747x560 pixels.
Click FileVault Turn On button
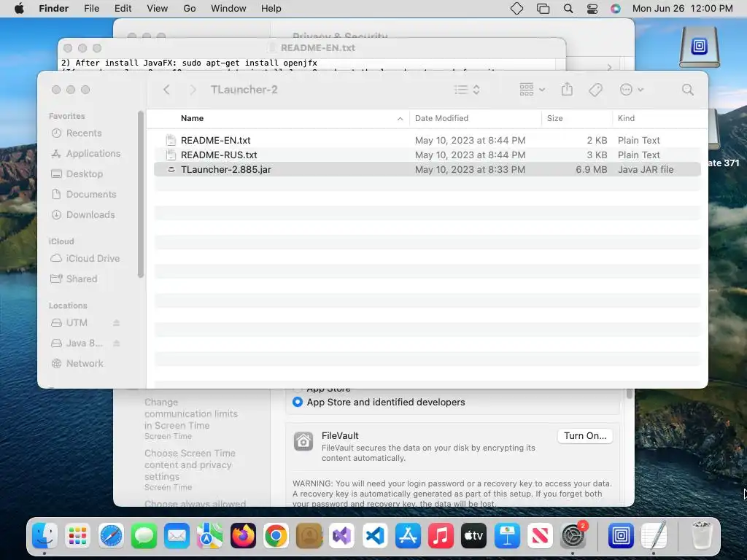click(584, 436)
